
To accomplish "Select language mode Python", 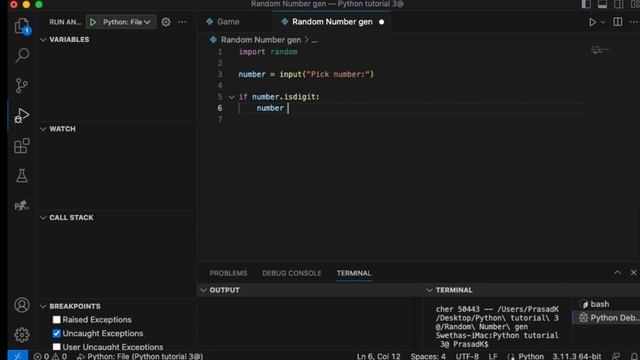I will [531, 356].
